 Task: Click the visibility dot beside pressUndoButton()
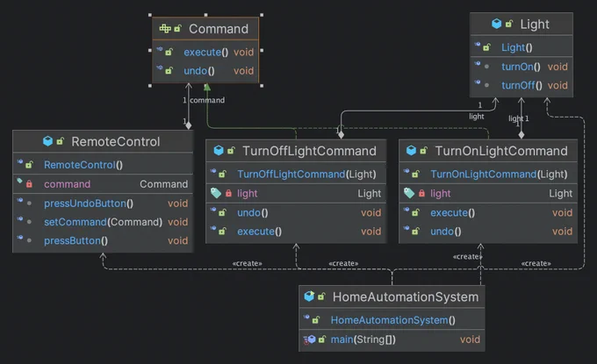[x=29, y=203]
